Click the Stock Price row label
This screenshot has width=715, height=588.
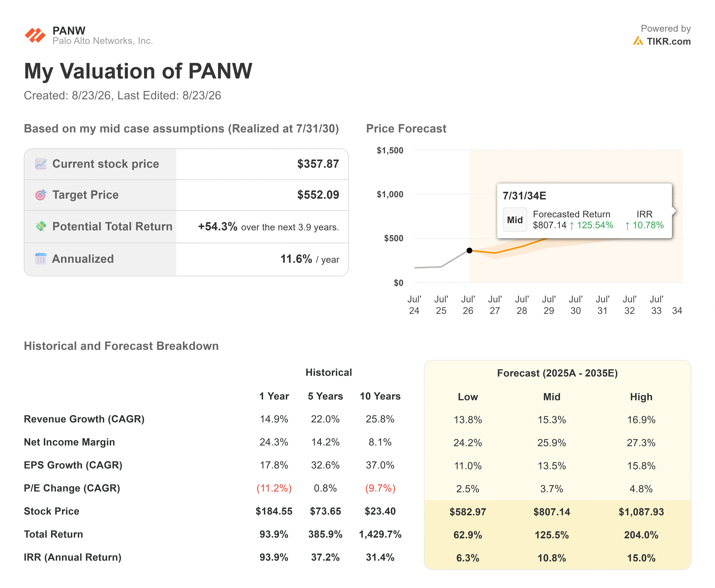click(52, 511)
